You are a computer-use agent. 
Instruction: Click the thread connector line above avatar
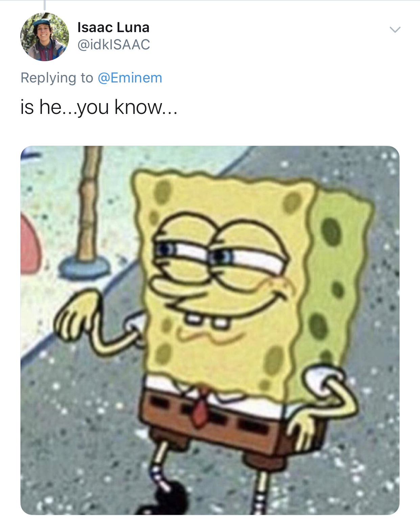click(x=44, y=5)
